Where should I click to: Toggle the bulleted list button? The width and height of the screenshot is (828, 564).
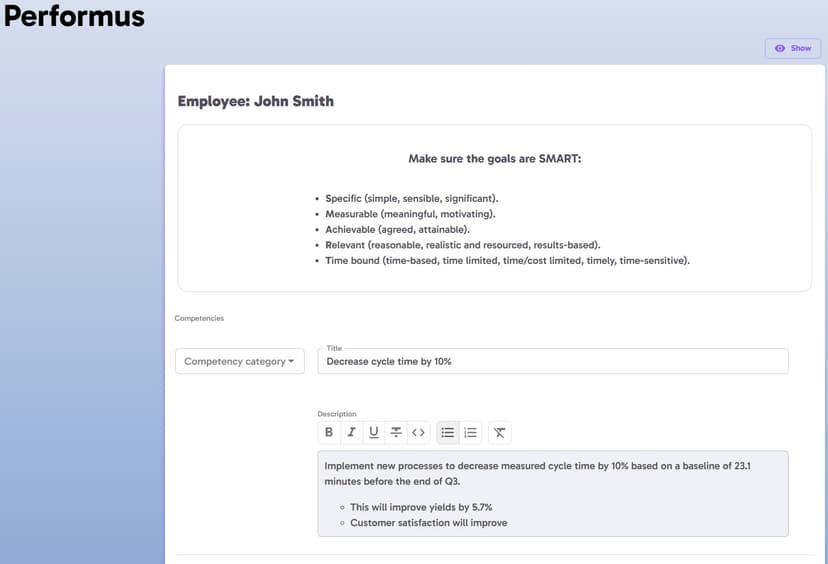[x=448, y=433]
